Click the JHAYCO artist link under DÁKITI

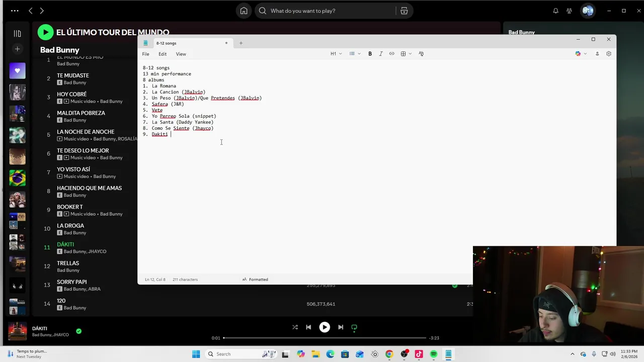click(98, 251)
